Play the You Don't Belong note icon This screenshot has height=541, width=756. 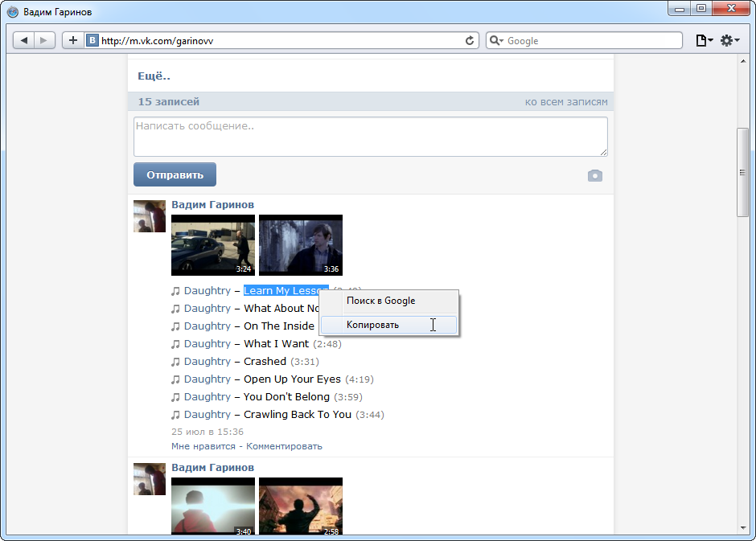[x=175, y=397]
